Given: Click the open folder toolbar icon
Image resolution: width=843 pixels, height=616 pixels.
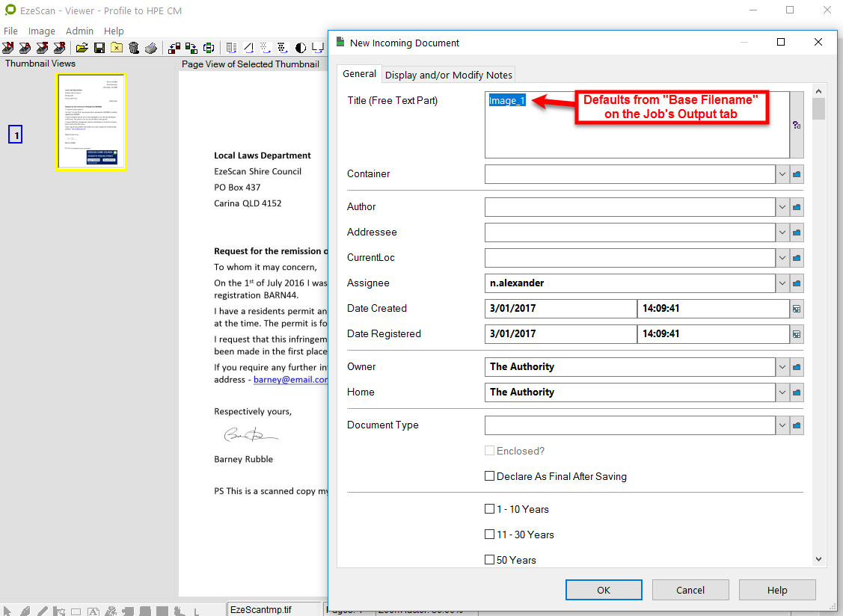Looking at the screenshot, I should (x=82, y=48).
